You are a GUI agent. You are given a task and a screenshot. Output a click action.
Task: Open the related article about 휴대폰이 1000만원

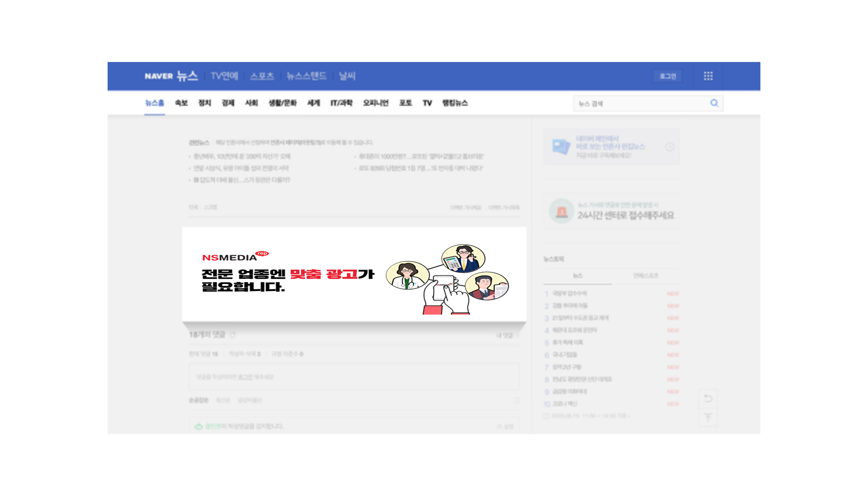coord(422,156)
